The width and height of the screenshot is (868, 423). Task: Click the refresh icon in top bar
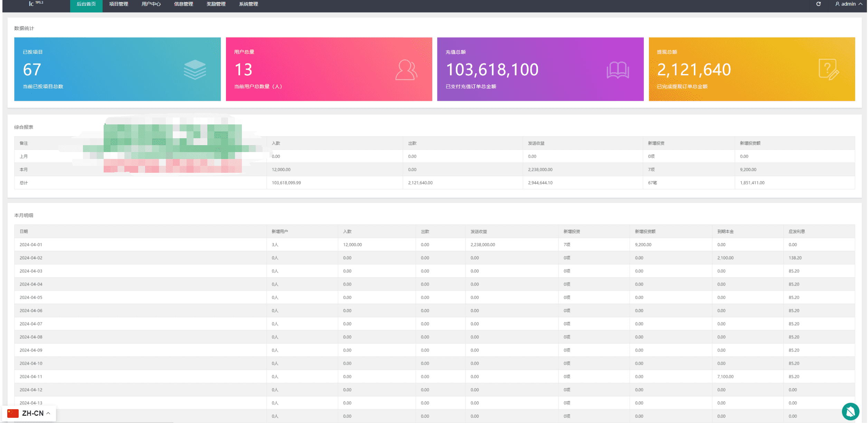pyautogui.click(x=819, y=4)
